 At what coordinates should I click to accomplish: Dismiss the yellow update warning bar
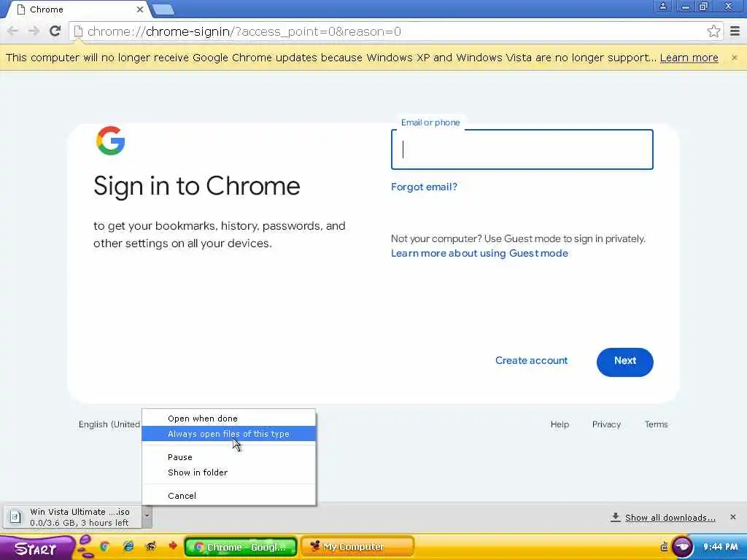[734, 58]
